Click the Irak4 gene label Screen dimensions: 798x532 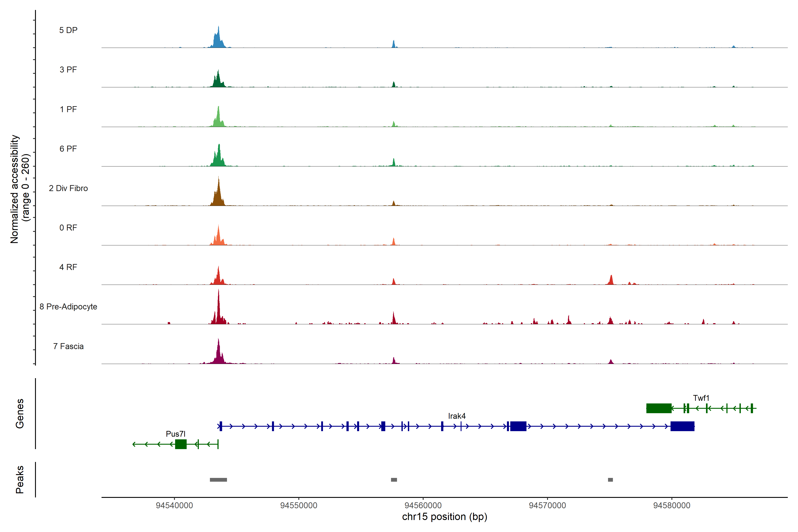tap(457, 416)
